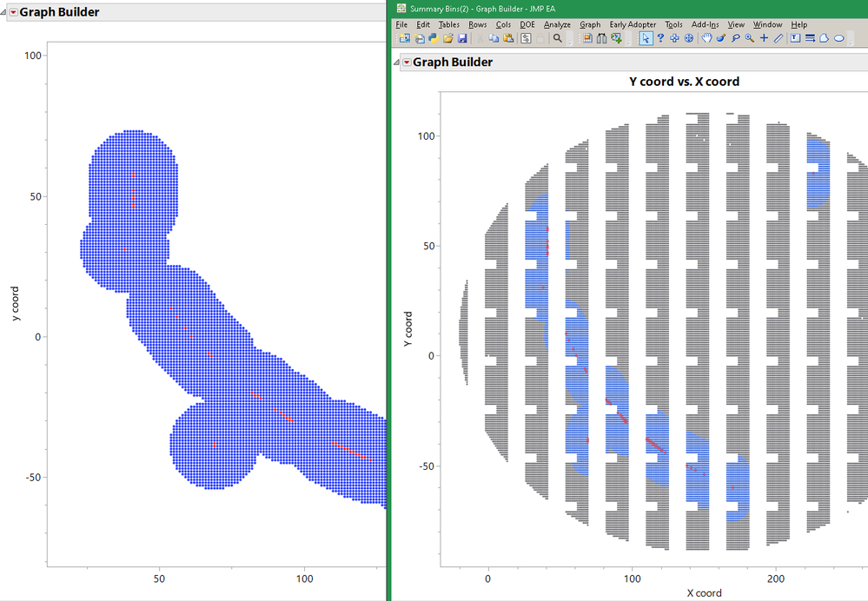Screen dimensions: 868x601
Task: Click the 'y coord' axis label in left graph
Action: (15, 303)
